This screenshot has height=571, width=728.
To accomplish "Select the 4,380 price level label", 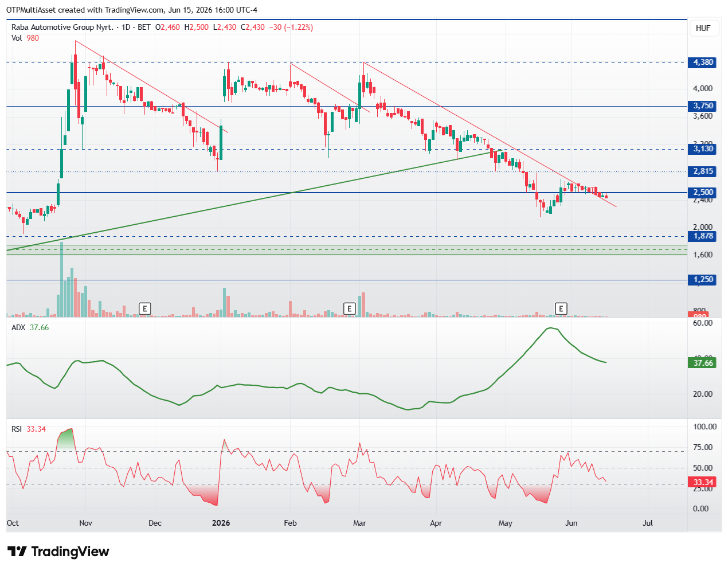I will point(702,62).
